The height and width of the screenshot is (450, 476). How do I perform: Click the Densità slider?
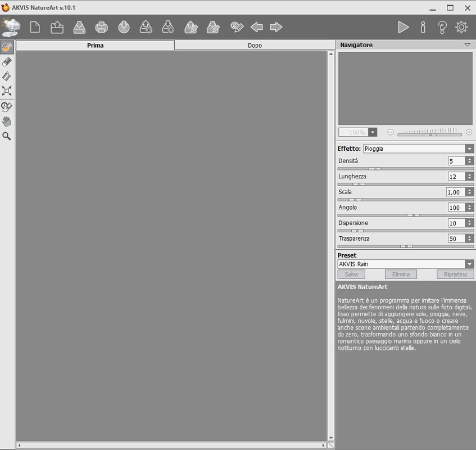(406, 169)
